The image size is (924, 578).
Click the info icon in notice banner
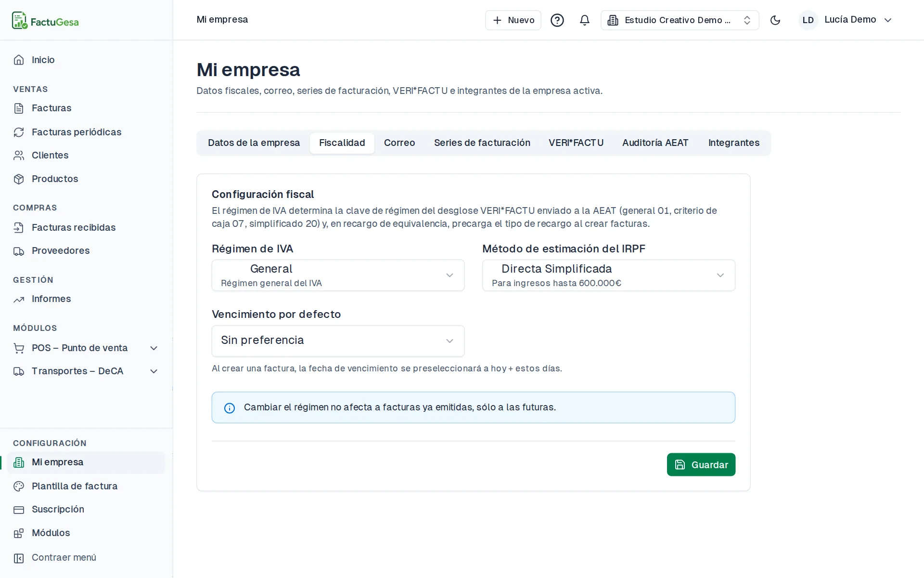(x=230, y=408)
